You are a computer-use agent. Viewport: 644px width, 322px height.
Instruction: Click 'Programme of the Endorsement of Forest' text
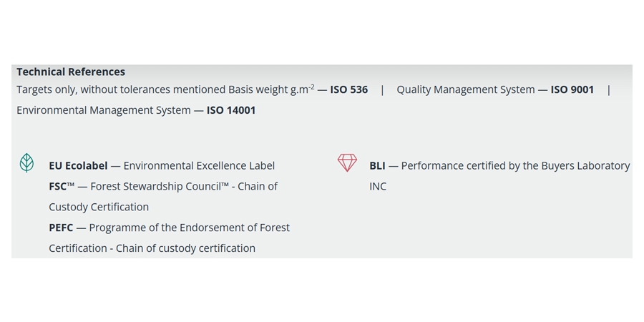tap(190, 228)
